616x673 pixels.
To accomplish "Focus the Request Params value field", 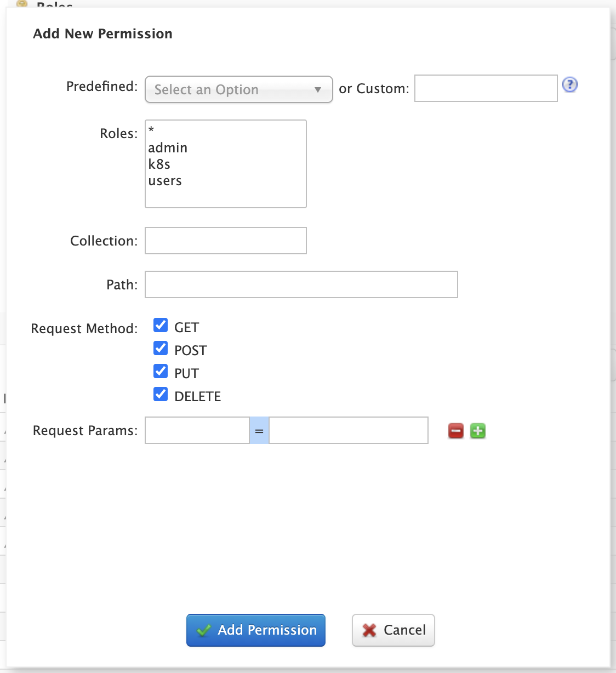I will point(349,430).
